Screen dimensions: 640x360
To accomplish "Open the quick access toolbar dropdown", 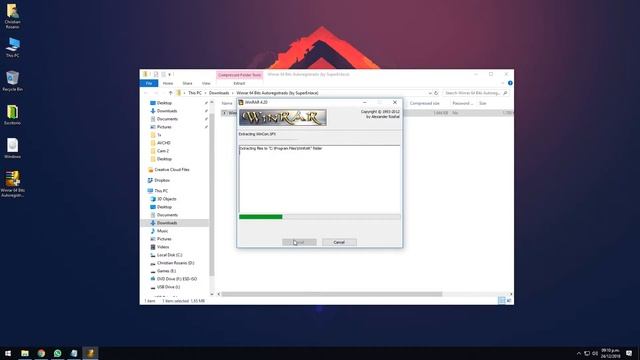I will [x=169, y=74].
